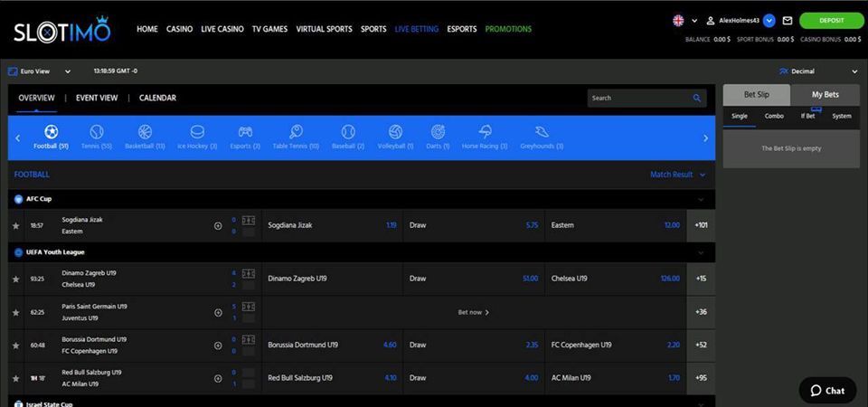Open the Esports menu
Image resolution: width=868 pixels, height=407 pixels.
pos(462,29)
